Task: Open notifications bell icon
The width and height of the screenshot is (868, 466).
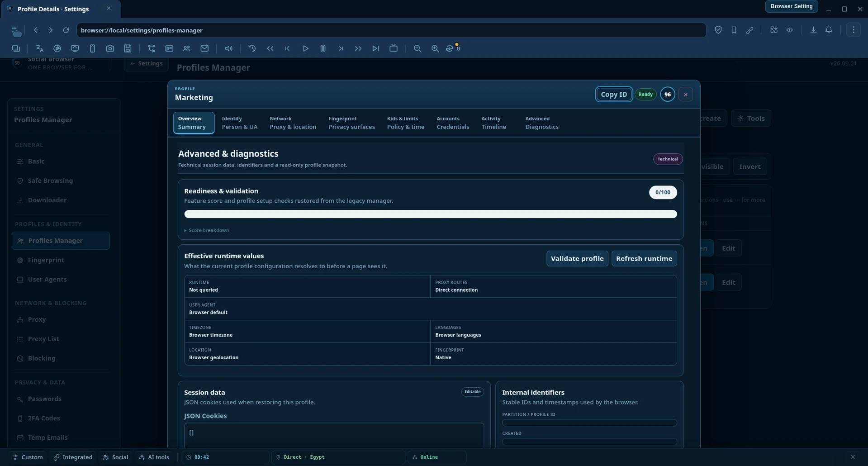Action: pos(829,30)
